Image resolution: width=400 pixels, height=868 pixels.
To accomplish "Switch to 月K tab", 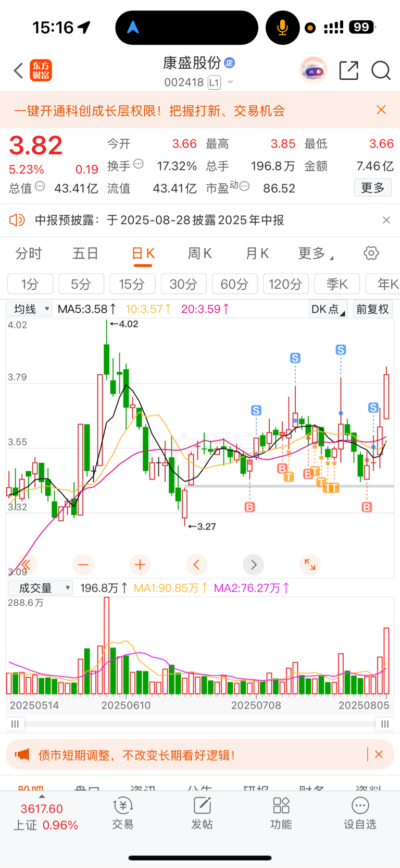I will coord(257,253).
